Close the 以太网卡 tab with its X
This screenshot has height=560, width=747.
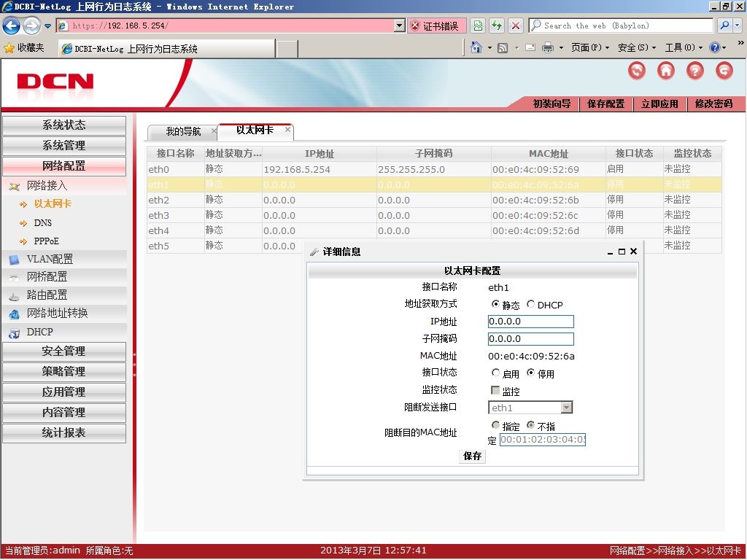click(x=287, y=129)
